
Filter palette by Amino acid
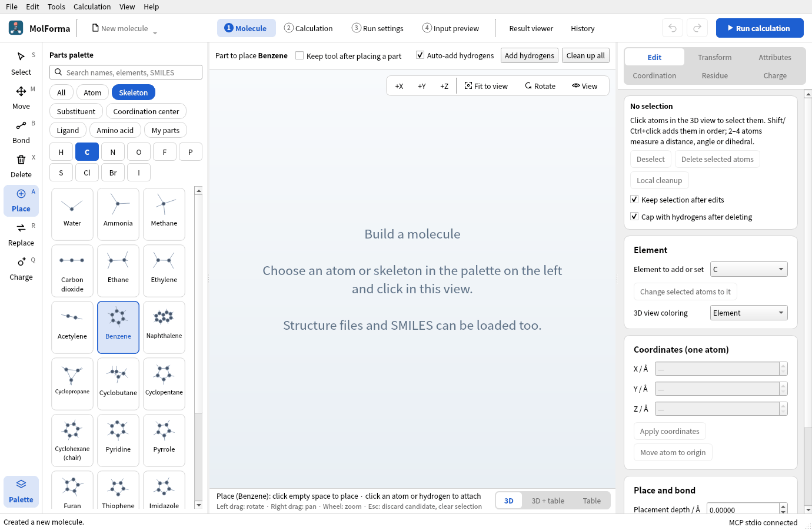point(115,130)
